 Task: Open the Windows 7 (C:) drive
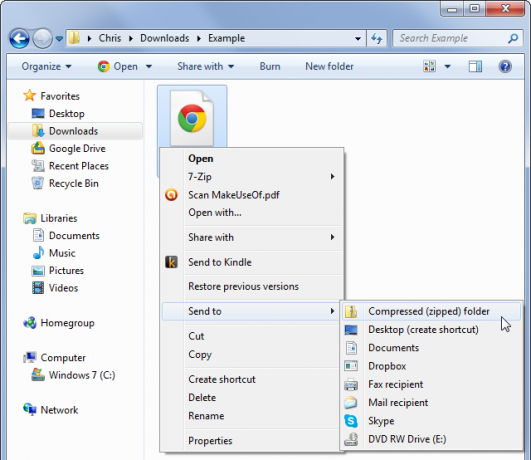tap(73, 375)
